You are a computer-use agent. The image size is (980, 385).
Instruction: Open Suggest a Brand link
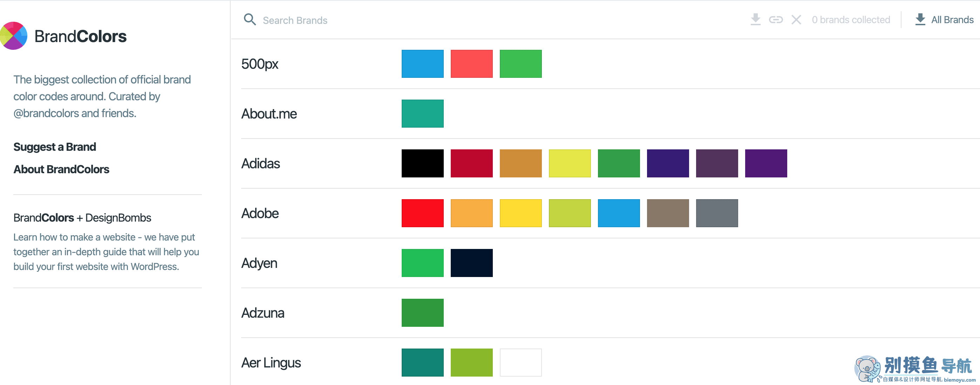tap(55, 147)
